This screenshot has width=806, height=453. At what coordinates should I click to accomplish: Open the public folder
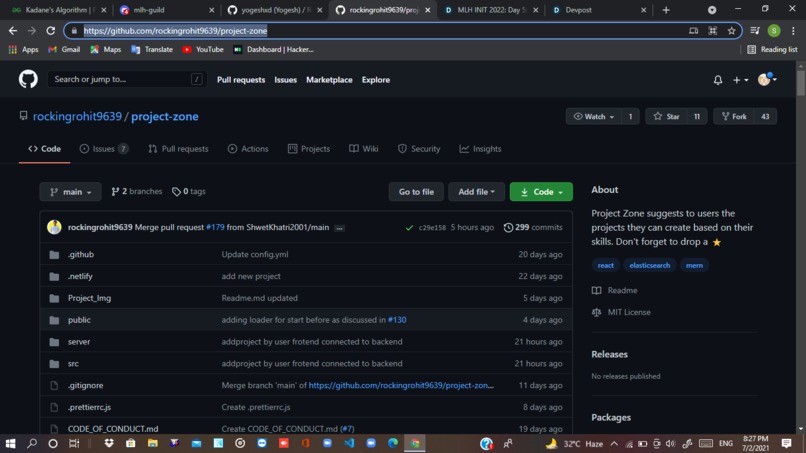click(x=79, y=320)
